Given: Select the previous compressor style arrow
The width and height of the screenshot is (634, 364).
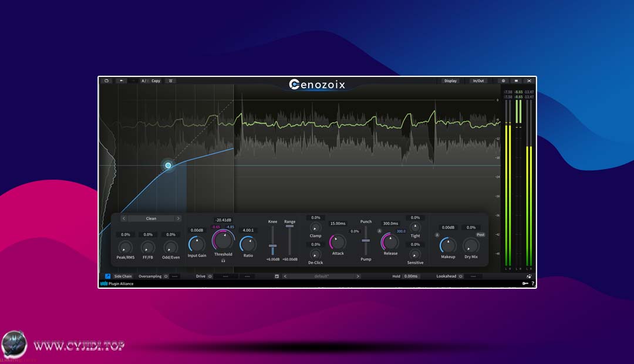Looking at the screenshot, I should (x=124, y=218).
